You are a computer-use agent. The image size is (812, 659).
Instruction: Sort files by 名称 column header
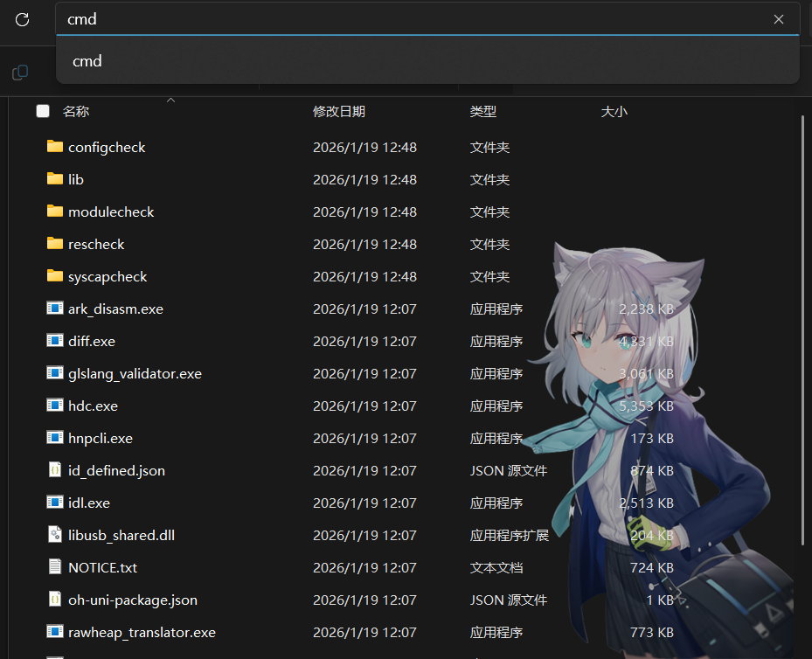[x=76, y=111]
